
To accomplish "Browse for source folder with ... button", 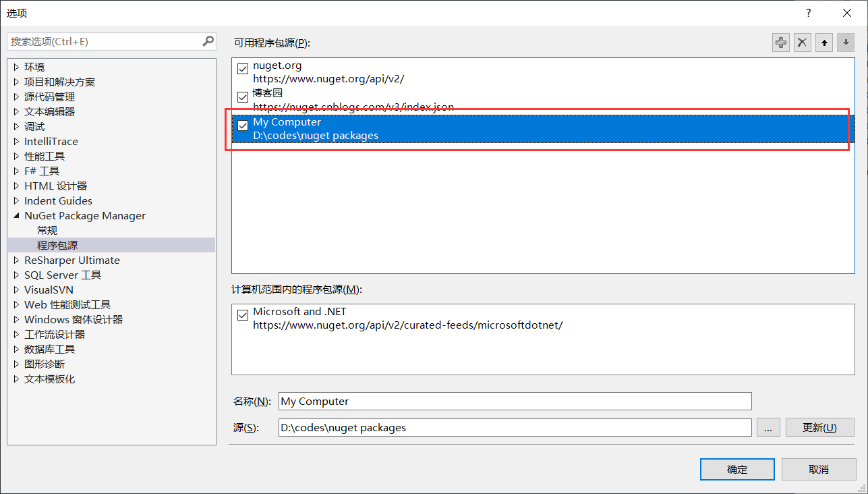I will tap(768, 427).
